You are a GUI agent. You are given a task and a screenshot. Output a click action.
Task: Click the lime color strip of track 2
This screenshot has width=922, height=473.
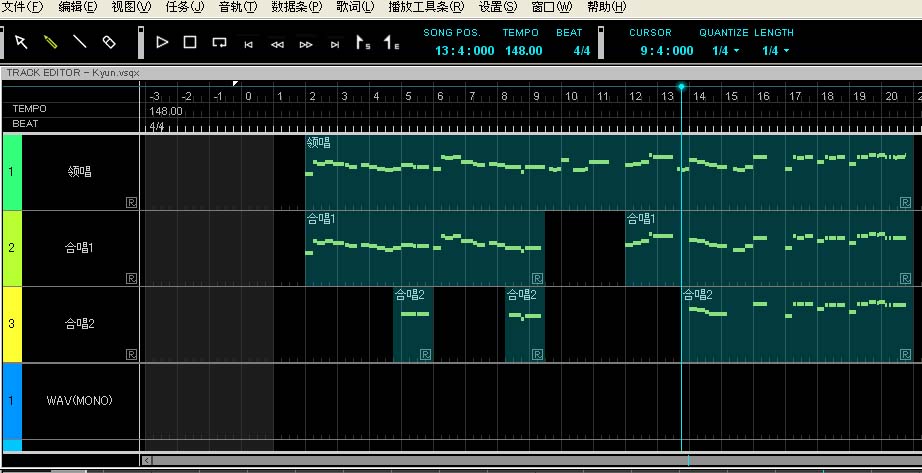pyautogui.click(x=12, y=248)
